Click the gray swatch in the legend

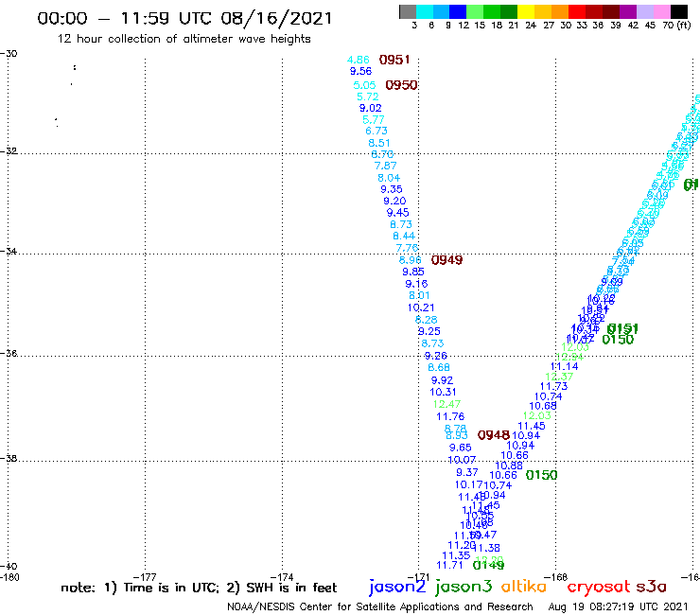408,11
